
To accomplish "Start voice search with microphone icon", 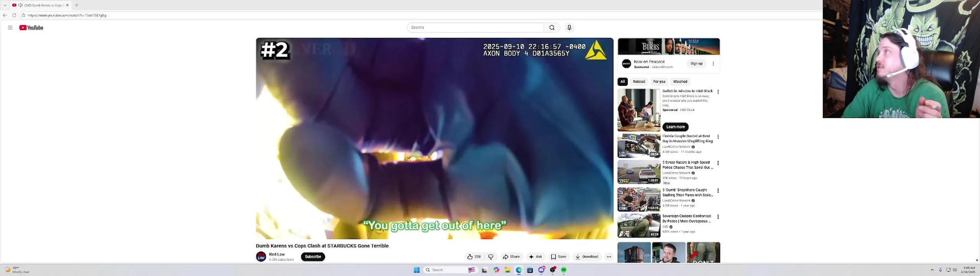I will [569, 28].
